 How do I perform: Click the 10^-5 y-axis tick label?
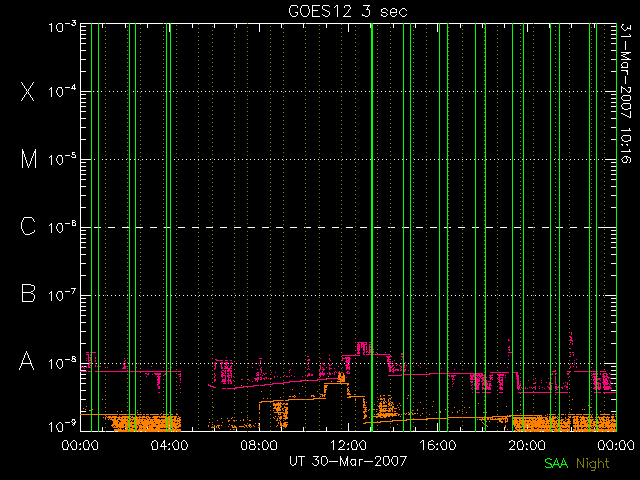[x=62, y=160]
